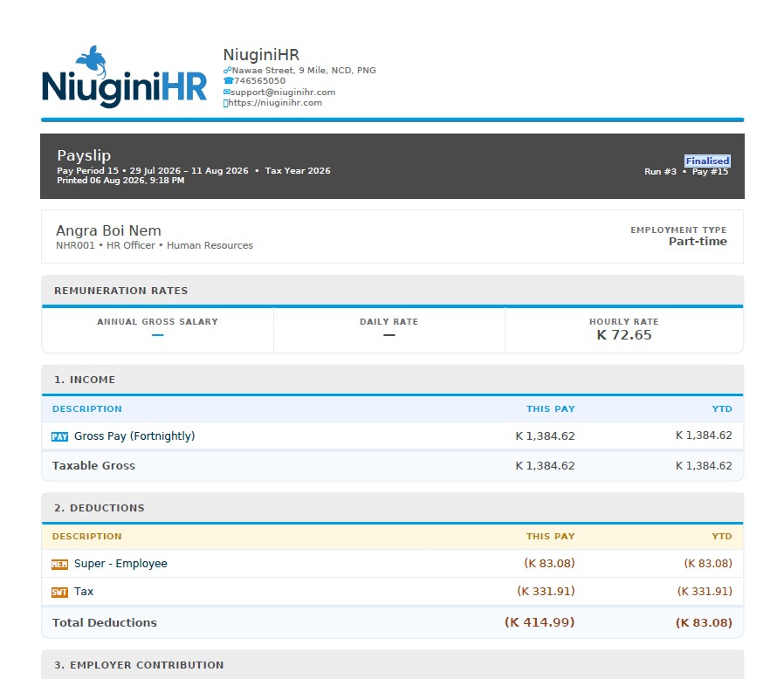The width and height of the screenshot is (784, 679).
Task: Click DESCRIPTION column header in Income table
Action: click(x=87, y=409)
